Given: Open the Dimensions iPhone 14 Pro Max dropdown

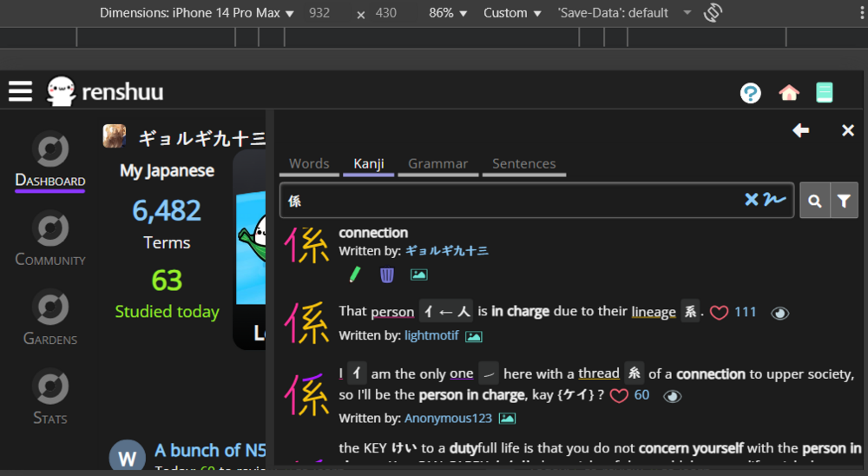Looking at the screenshot, I should pyautogui.click(x=197, y=13).
